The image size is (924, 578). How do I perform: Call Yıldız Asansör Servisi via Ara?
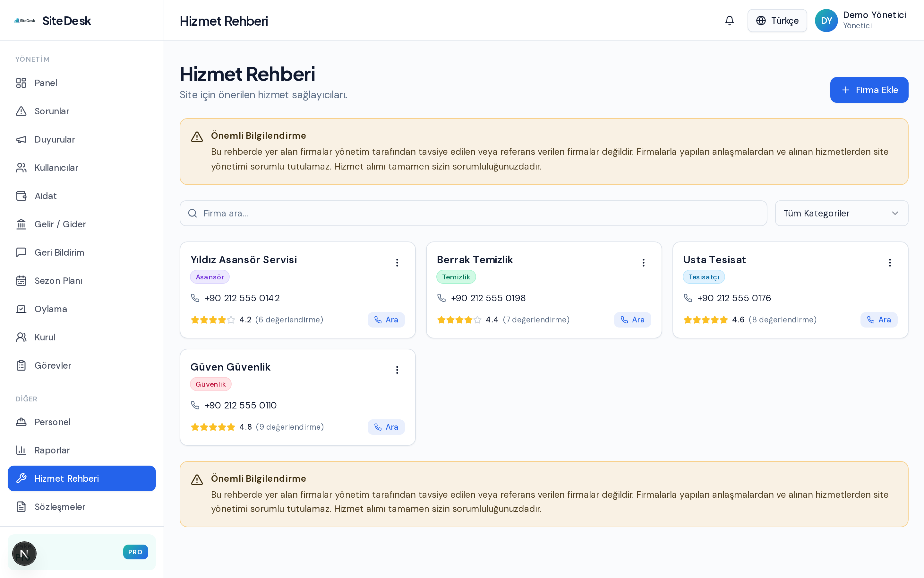coord(386,320)
